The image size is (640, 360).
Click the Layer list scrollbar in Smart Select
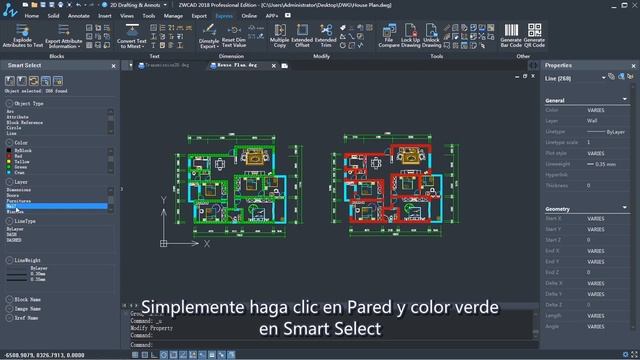tap(111, 200)
